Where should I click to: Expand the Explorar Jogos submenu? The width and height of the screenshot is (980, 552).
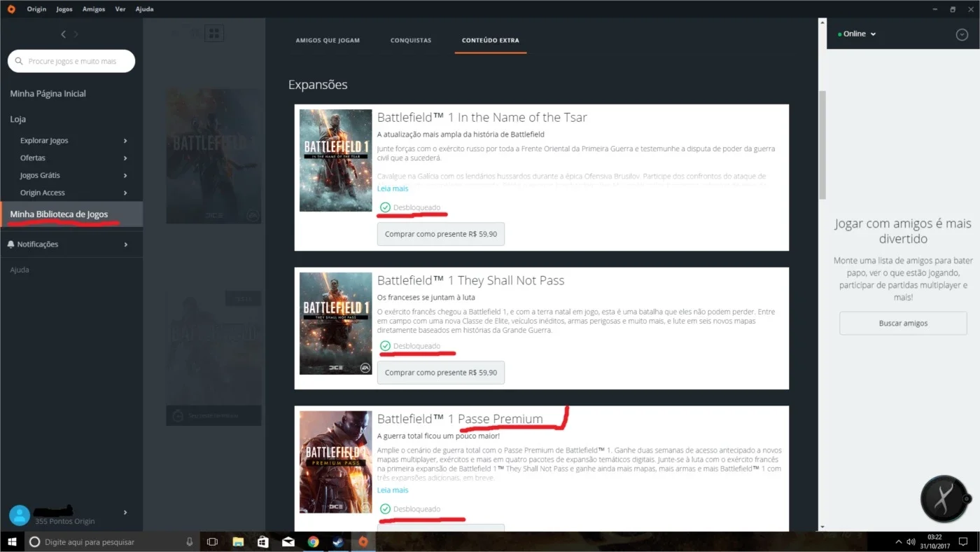pos(125,140)
